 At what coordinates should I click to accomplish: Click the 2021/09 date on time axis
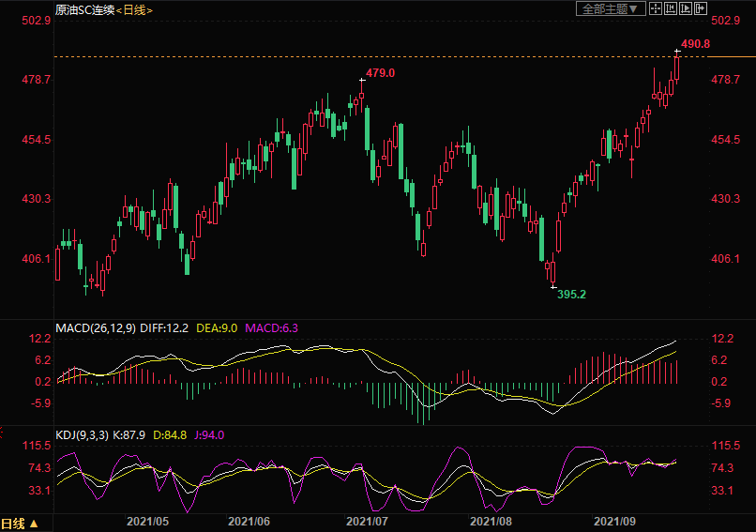(614, 520)
